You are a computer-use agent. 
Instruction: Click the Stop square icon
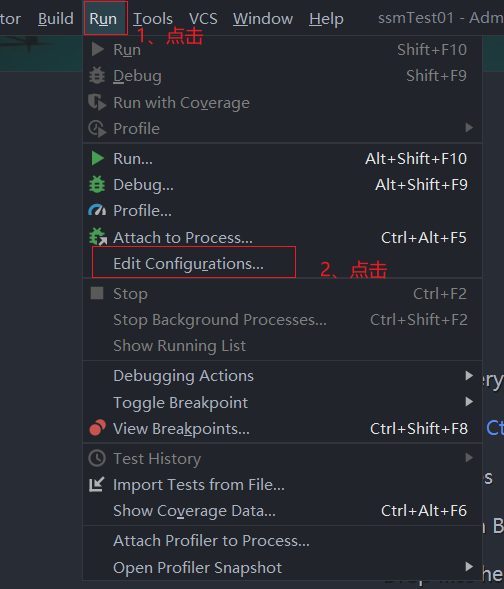coord(97,293)
